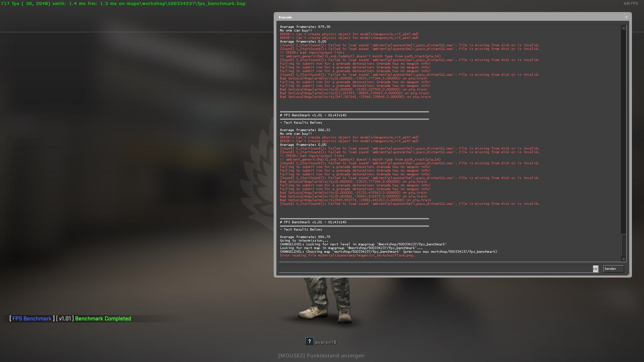
Task: Click the Konsole title bar text
Action: click(x=285, y=17)
